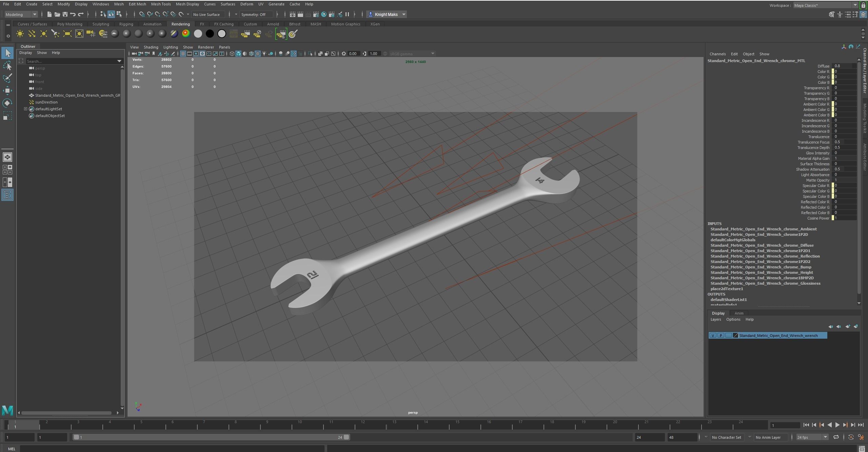Create a spot light shelf icon

point(55,34)
